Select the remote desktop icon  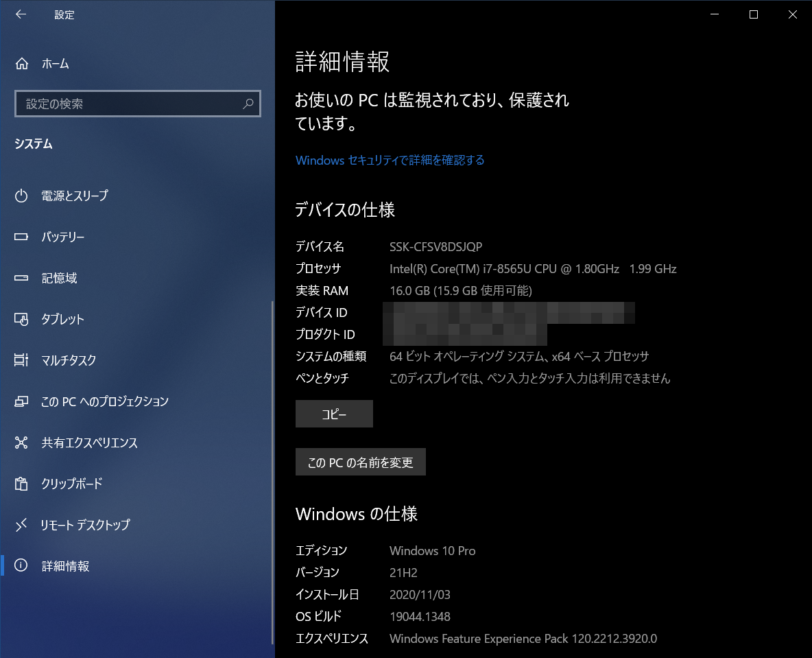(x=21, y=525)
